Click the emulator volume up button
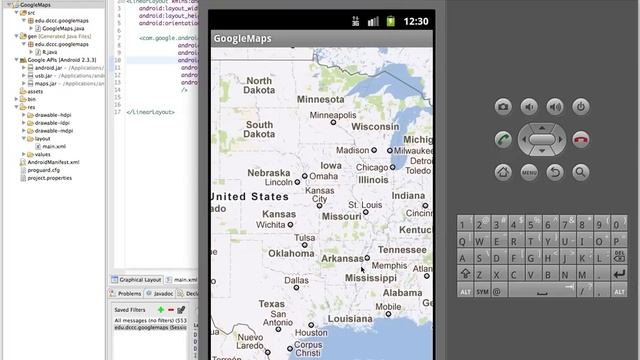 (555, 107)
